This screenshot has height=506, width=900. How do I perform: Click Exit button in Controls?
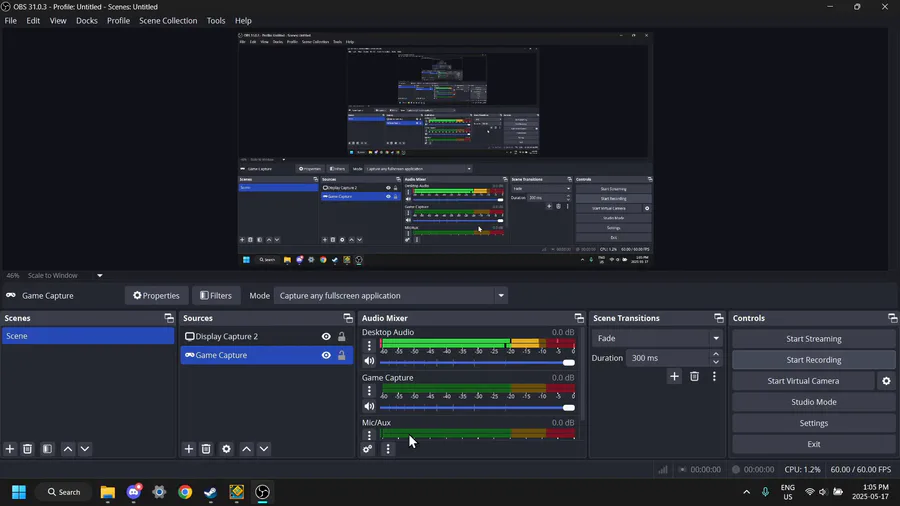813,444
